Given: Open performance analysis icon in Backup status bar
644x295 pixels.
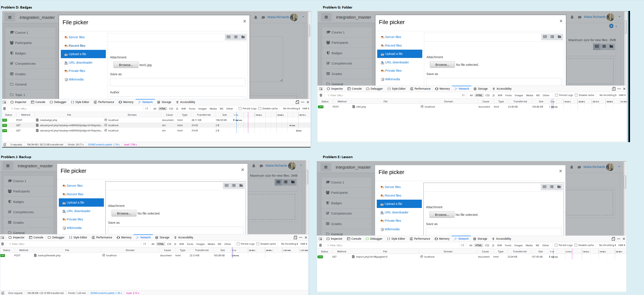Looking at the screenshot, I should (3, 293).
